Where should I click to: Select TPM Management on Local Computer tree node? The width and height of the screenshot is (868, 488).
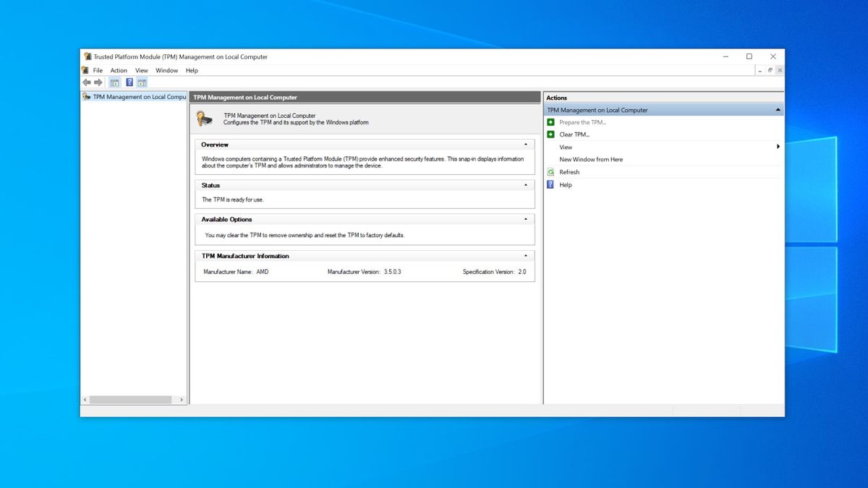click(137, 96)
